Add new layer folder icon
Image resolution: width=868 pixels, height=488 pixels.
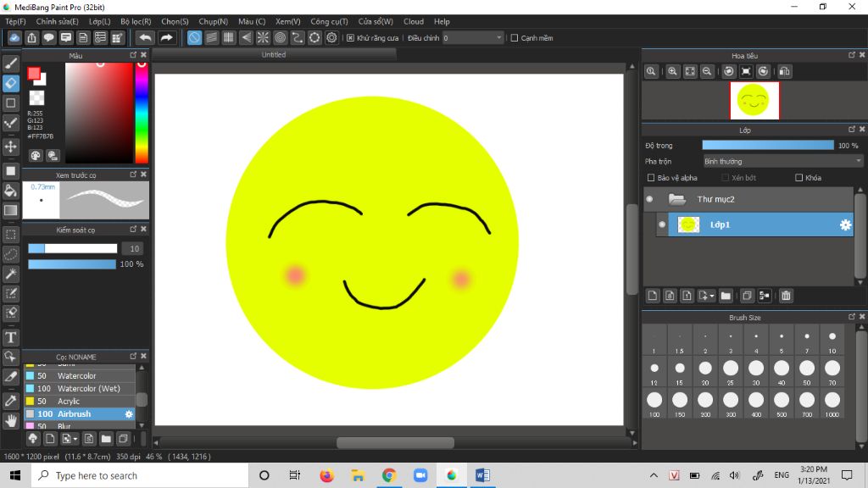[x=726, y=296]
